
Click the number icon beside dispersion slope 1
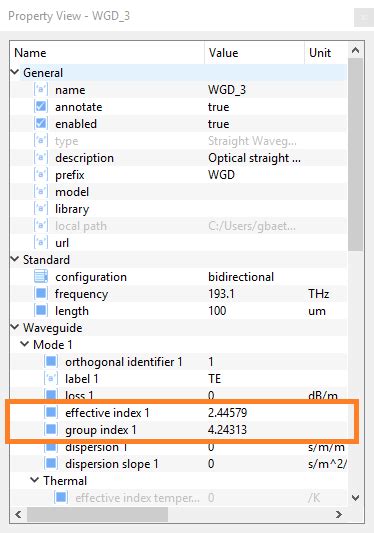tap(51, 463)
